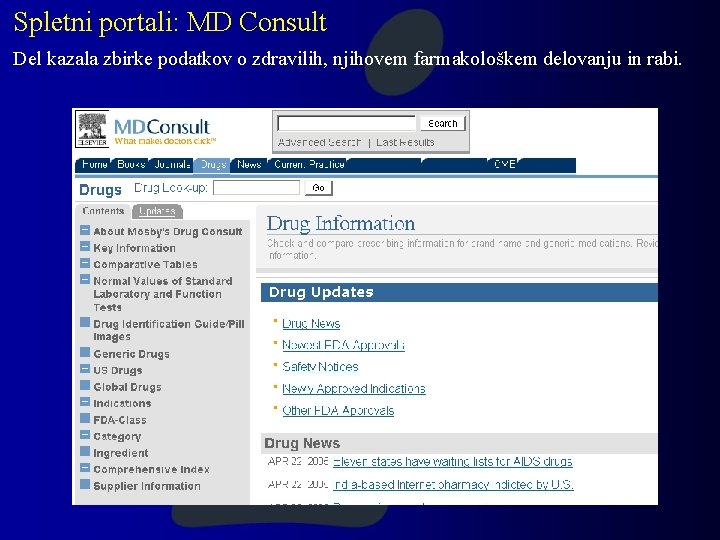Open Drug Identification Guide/Pill Images entry
The image size is (720, 540).
(169, 330)
